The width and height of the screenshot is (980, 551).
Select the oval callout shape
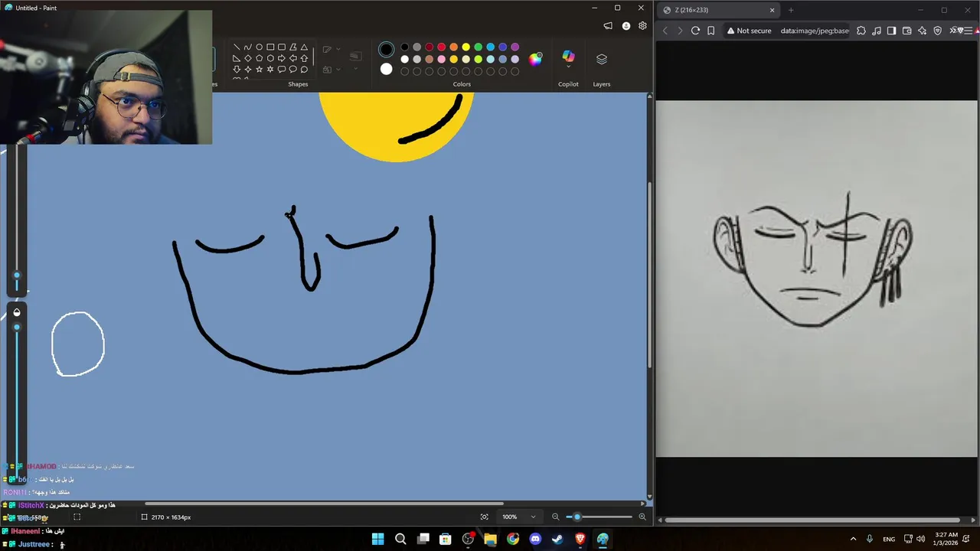tap(292, 70)
